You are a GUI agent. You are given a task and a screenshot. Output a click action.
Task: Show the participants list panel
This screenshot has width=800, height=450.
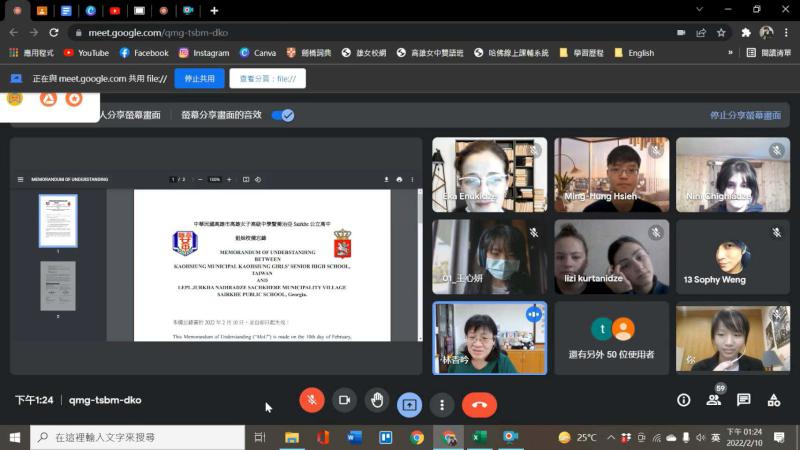point(714,400)
